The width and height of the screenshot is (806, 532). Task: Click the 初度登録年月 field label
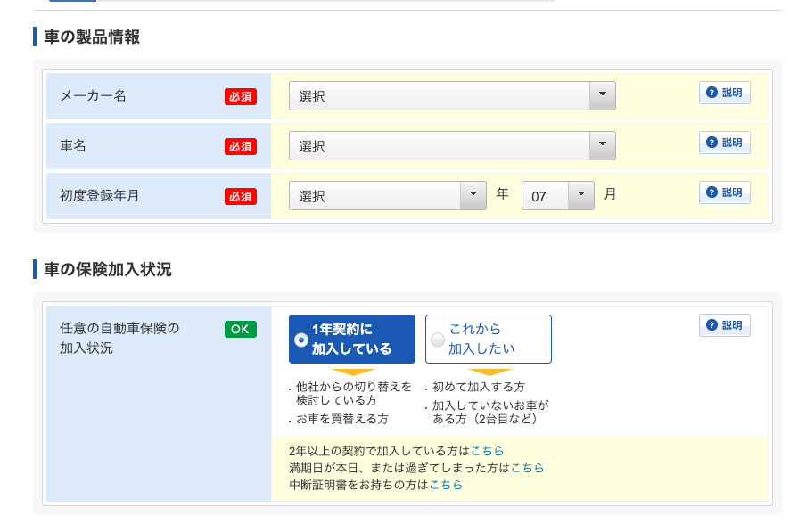point(100,196)
